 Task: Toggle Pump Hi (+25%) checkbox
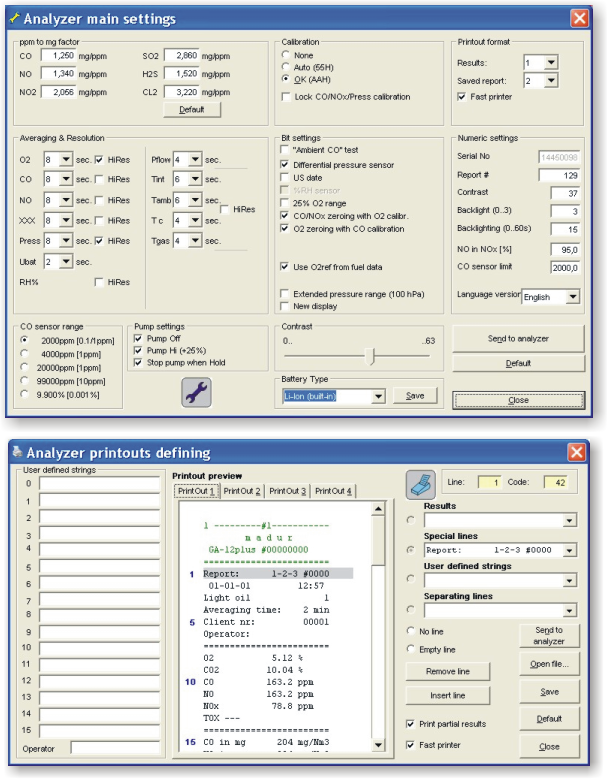click(x=138, y=350)
